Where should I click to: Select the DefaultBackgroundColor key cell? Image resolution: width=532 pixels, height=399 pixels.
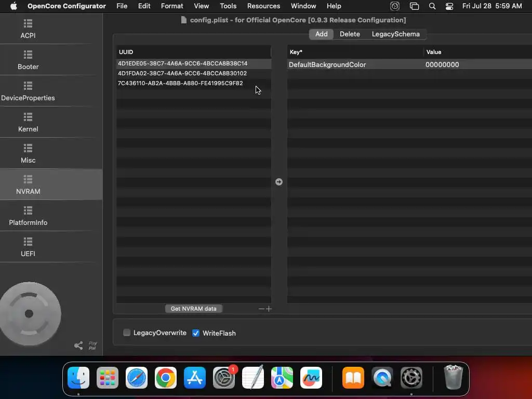coord(355,64)
